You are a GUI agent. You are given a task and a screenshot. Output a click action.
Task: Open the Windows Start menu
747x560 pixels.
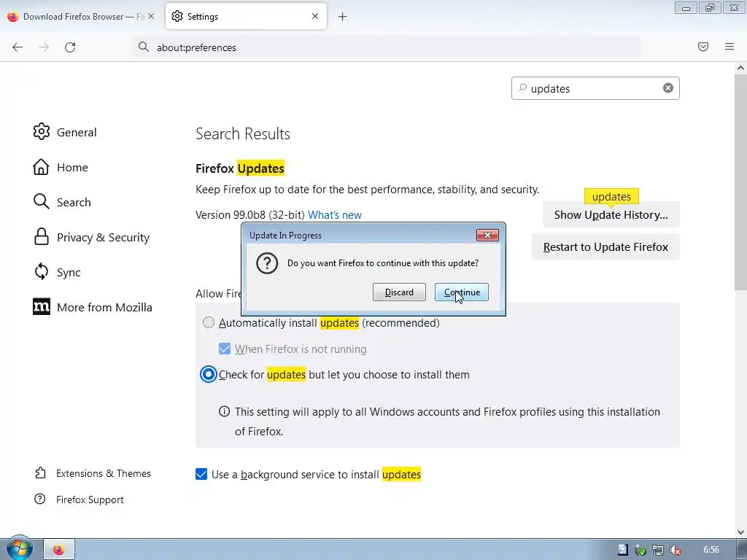(x=19, y=549)
